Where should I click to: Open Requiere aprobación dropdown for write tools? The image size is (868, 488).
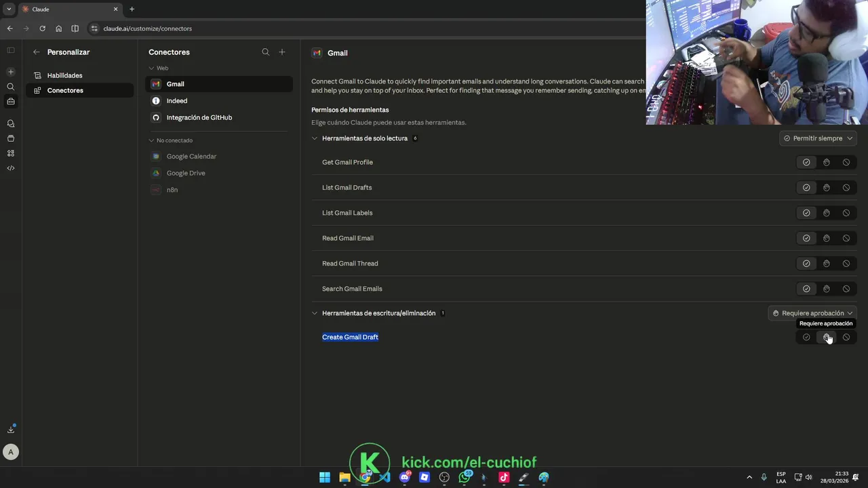coord(813,313)
